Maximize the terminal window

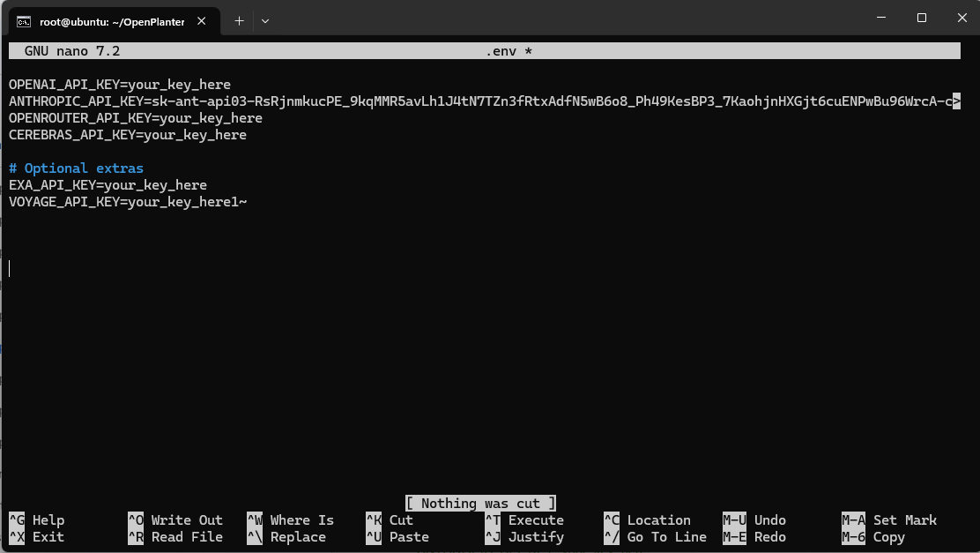(921, 18)
